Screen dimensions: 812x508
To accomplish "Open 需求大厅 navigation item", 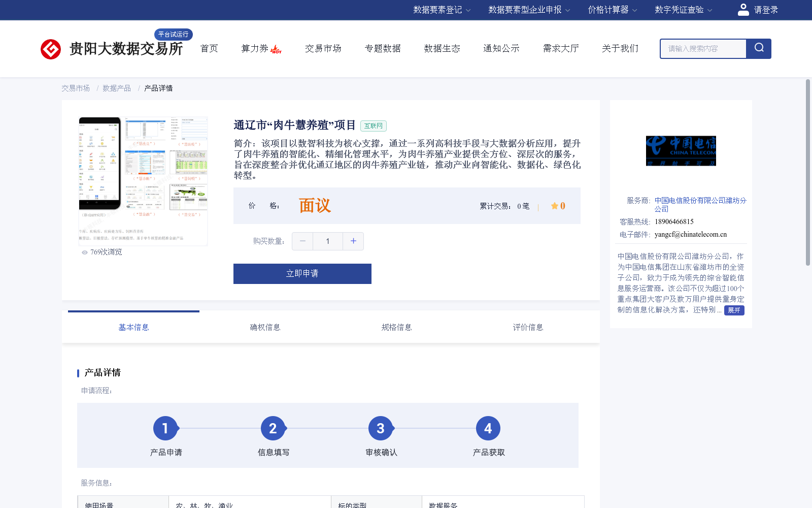I will [561, 48].
